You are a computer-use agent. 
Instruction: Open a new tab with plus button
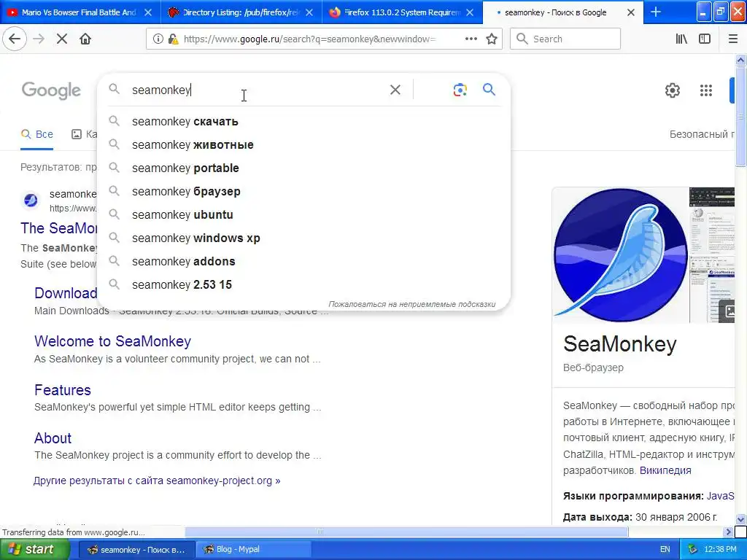656,12
